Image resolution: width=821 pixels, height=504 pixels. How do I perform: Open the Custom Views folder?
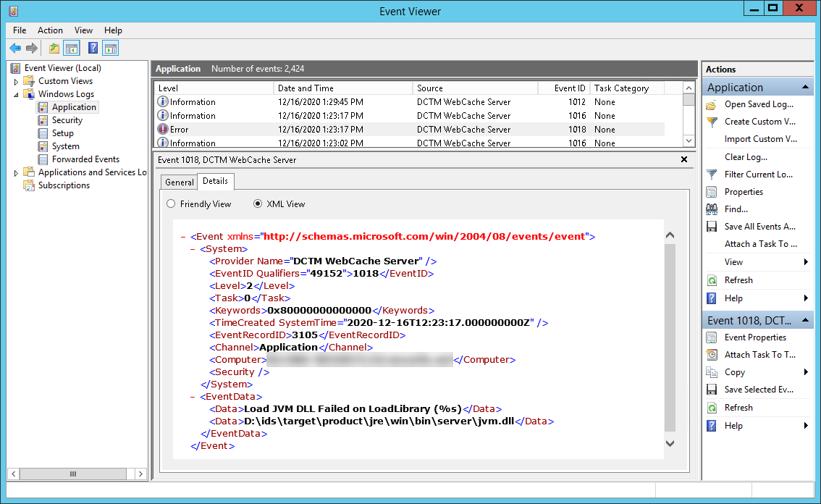coord(65,81)
